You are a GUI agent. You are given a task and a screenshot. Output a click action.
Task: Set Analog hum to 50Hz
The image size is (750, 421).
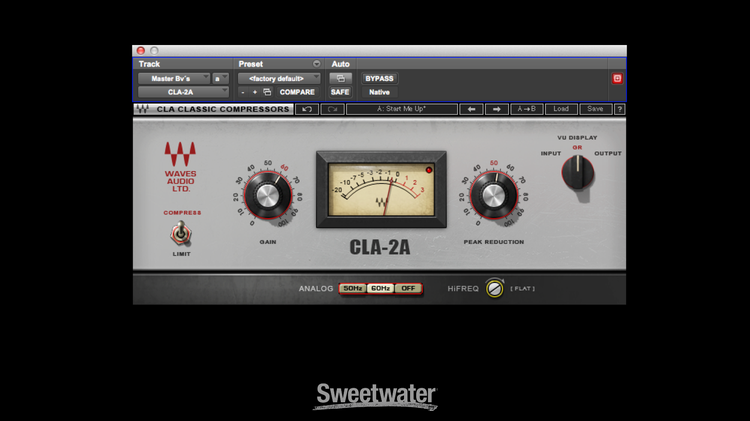(352, 288)
